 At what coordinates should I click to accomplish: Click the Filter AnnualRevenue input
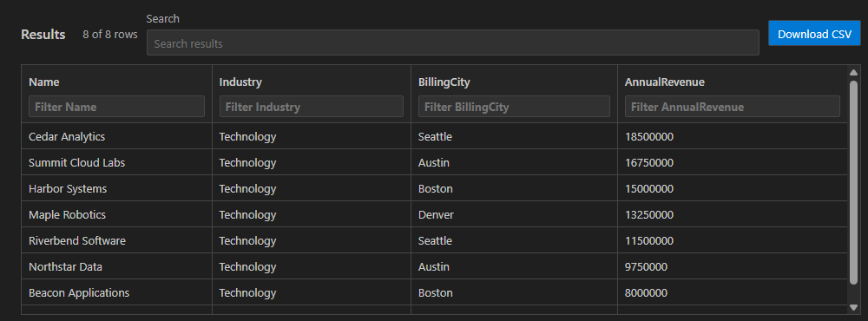coord(733,106)
